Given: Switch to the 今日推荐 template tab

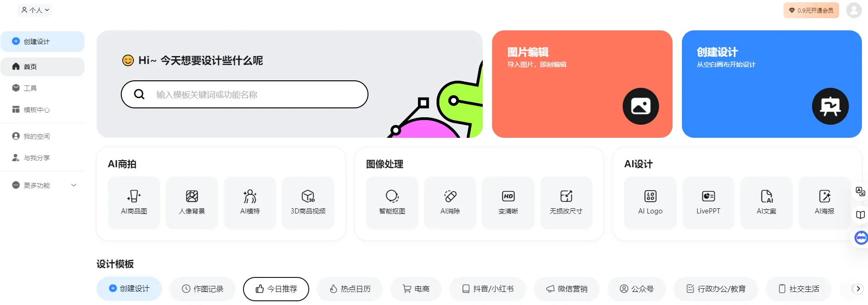Looking at the screenshot, I should tap(276, 289).
